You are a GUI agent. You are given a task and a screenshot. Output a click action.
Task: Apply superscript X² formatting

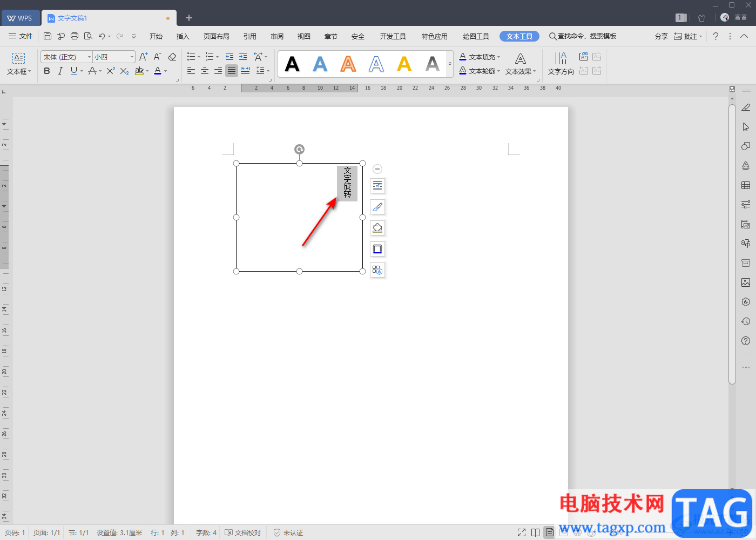pyautogui.click(x=111, y=71)
